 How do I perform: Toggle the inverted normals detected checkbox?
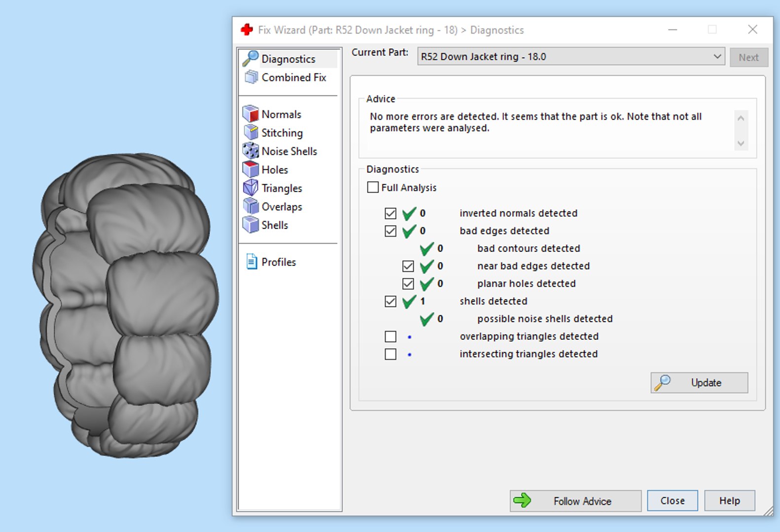tap(390, 213)
